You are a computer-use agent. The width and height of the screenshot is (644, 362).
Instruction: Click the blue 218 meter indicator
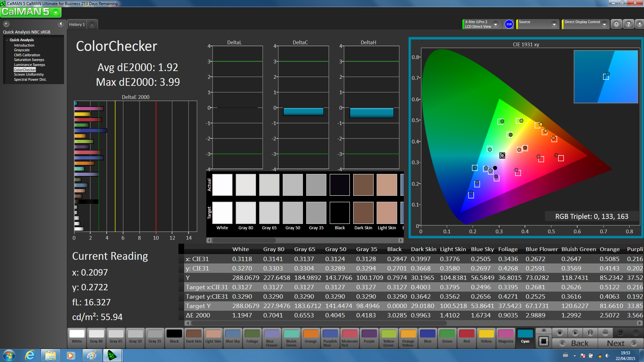click(x=509, y=24)
